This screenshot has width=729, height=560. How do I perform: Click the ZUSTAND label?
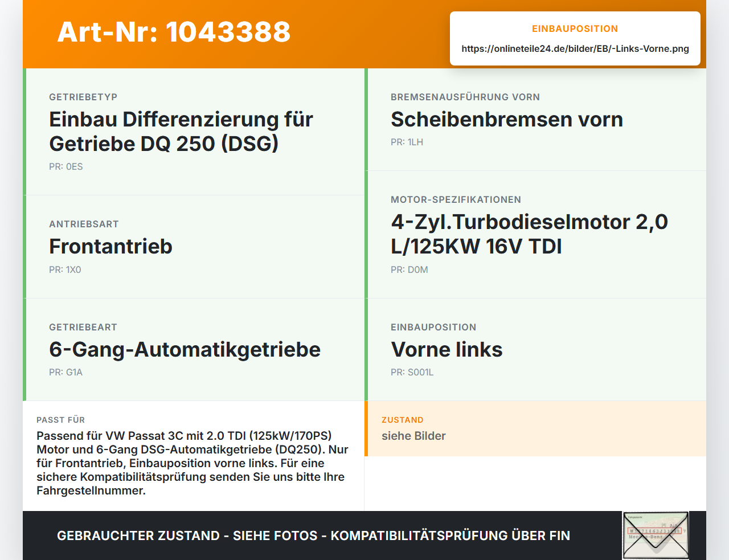coord(402,420)
